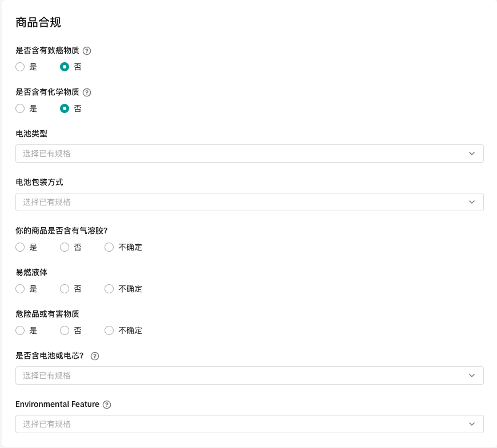The height and width of the screenshot is (448, 497).
Task: Click help icon beside 是否含有化学物质
Action: click(87, 92)
